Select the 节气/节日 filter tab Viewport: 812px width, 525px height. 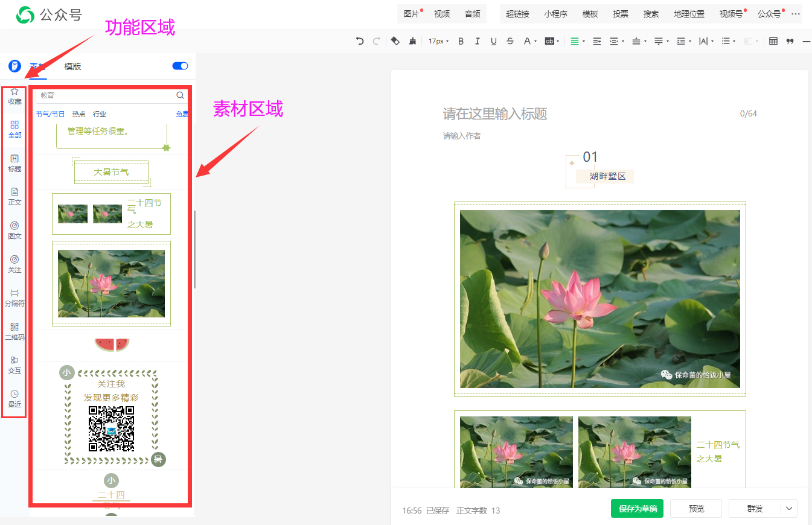pyautogui.click(x=50, y=114)
